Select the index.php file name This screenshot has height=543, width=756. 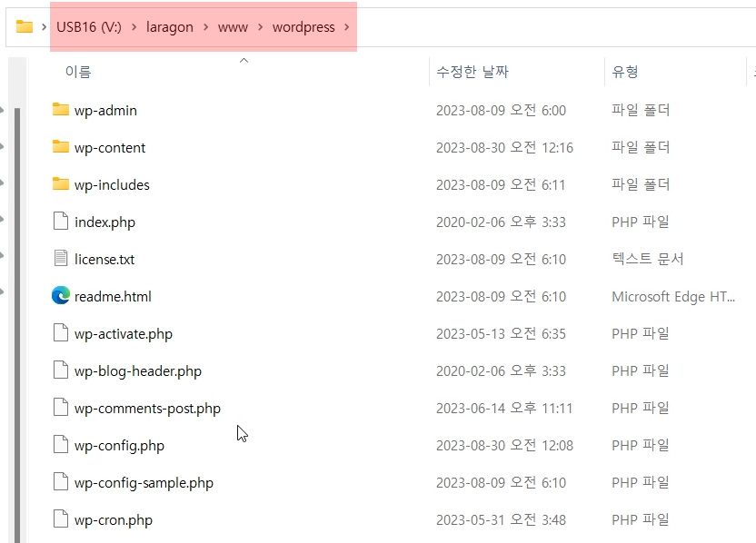click(104, 222)
